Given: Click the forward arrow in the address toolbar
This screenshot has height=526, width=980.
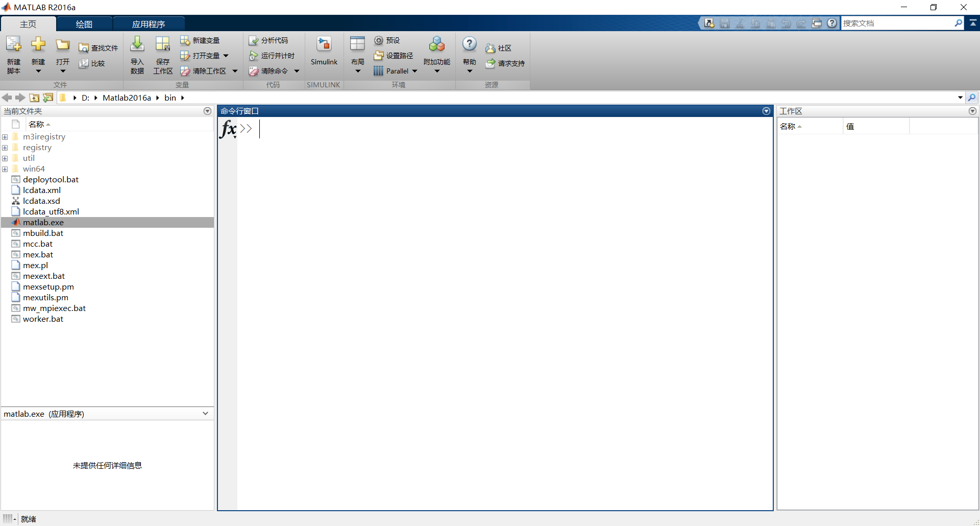Looking at the screenshot, I should point(20,98).
